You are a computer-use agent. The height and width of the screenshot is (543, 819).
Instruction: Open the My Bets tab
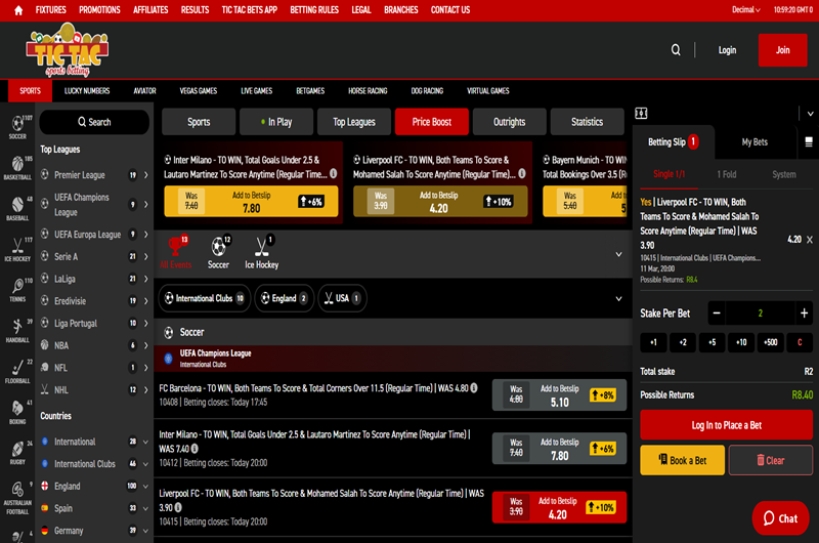coord(754,142)
